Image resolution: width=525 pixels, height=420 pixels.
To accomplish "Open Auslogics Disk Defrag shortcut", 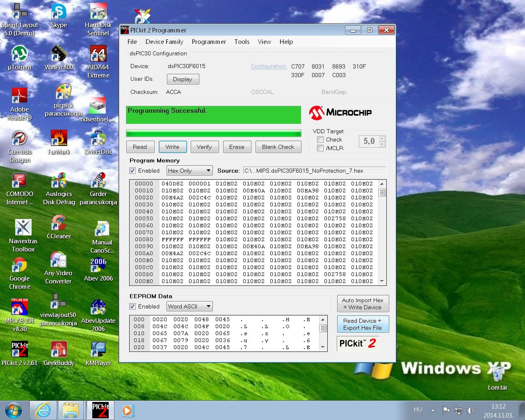I will click(59, 188).
